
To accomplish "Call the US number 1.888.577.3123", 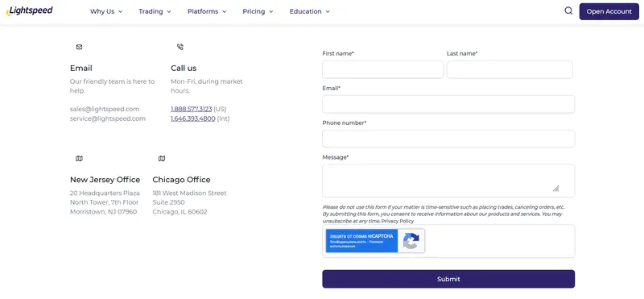I will click(192, 109).
